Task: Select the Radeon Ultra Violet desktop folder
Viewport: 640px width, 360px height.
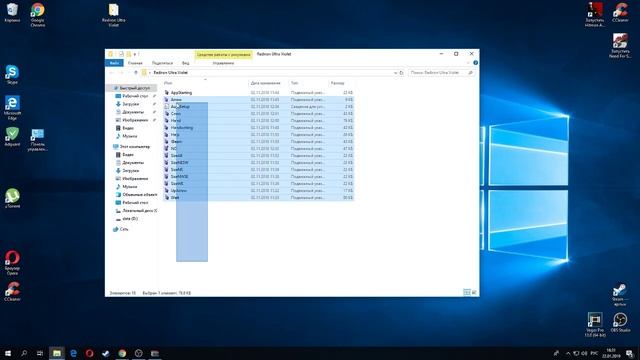Action: [113, 15]
